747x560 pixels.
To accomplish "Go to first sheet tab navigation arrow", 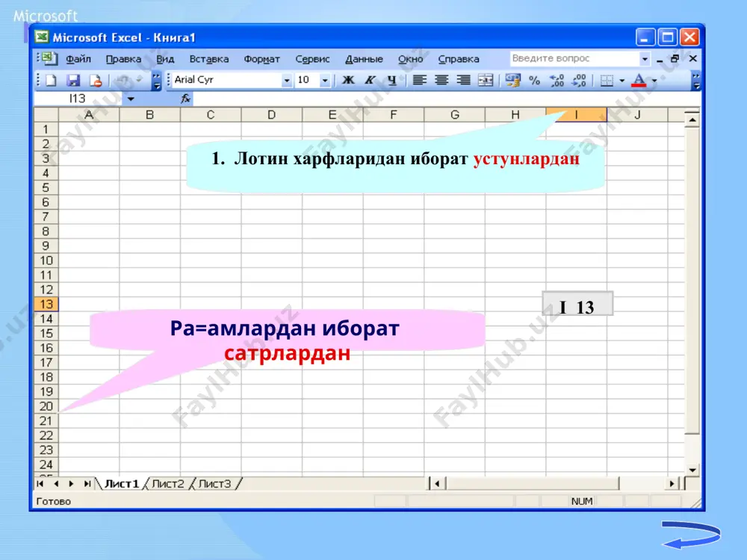I will [40, 484].
